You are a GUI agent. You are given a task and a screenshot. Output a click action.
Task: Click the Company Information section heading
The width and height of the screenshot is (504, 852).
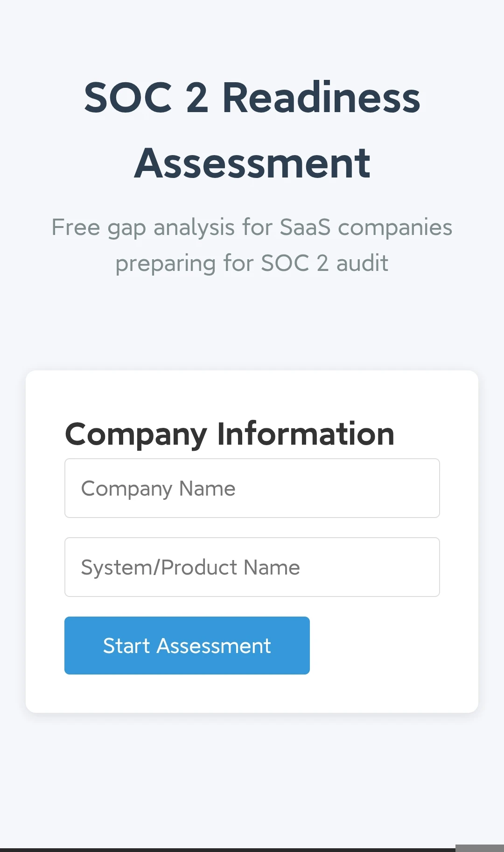230,434
